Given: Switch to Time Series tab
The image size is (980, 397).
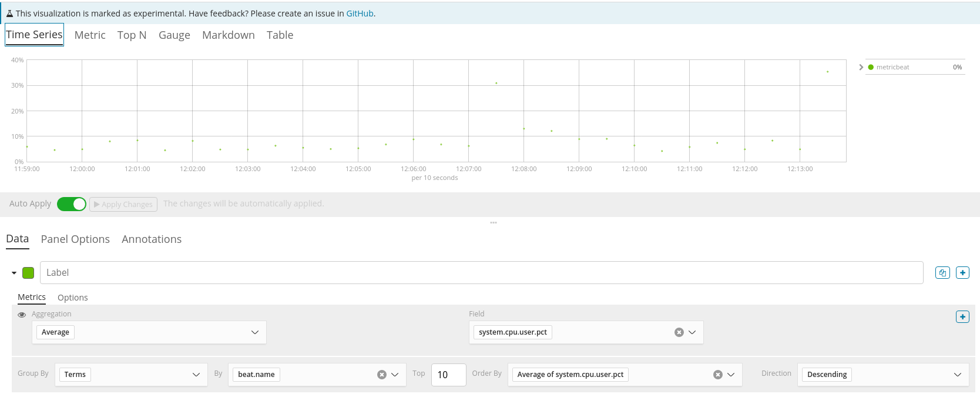Looking at the screenshot, I should (x=34, y=35).
